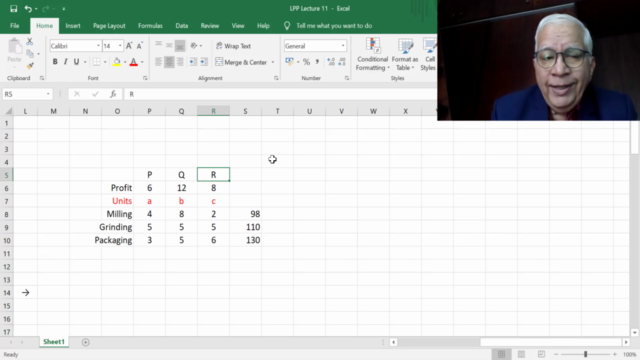Open the General number format dropdown
This screenshot has width=640, height=360.
343,46
